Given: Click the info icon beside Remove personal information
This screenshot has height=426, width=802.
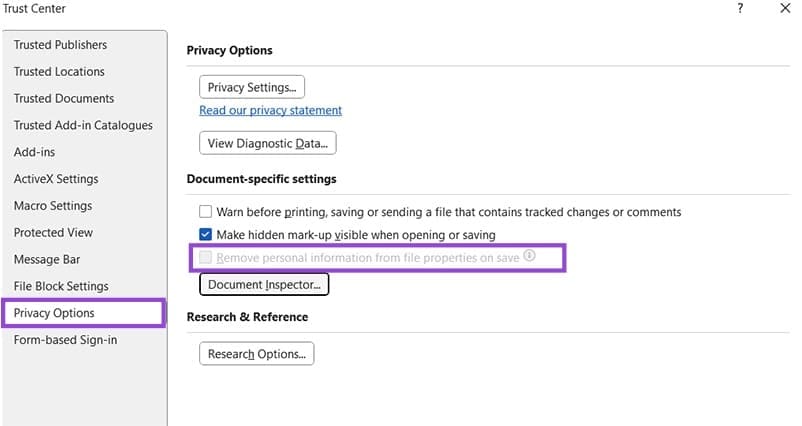Looking at the screenshot, I should click(x=530, y=256).
